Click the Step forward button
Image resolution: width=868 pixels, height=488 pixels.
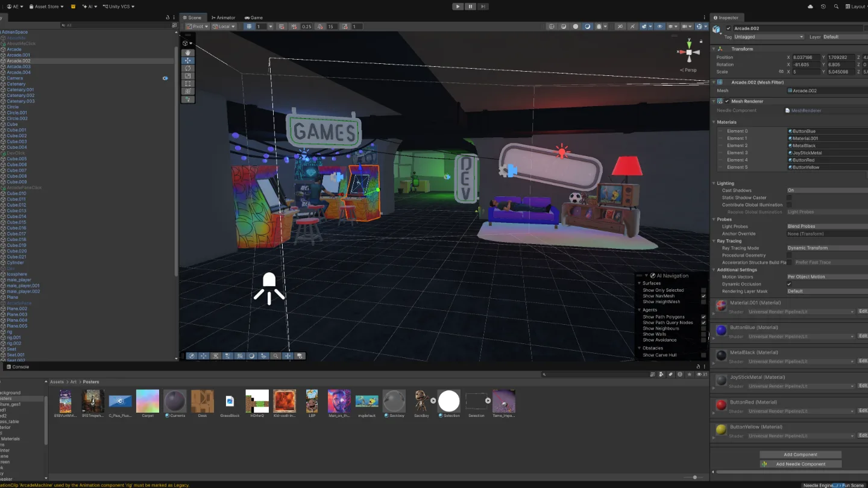(x=482, y=6)
